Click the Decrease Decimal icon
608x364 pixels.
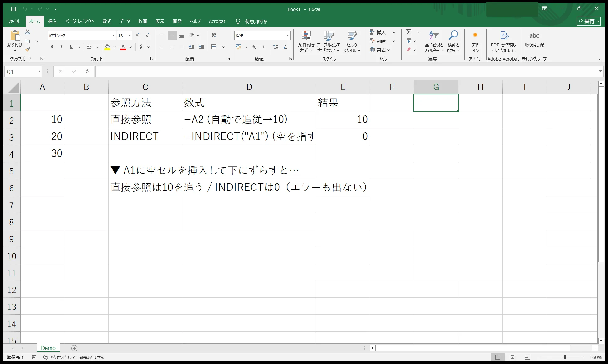tap(285, 47)
